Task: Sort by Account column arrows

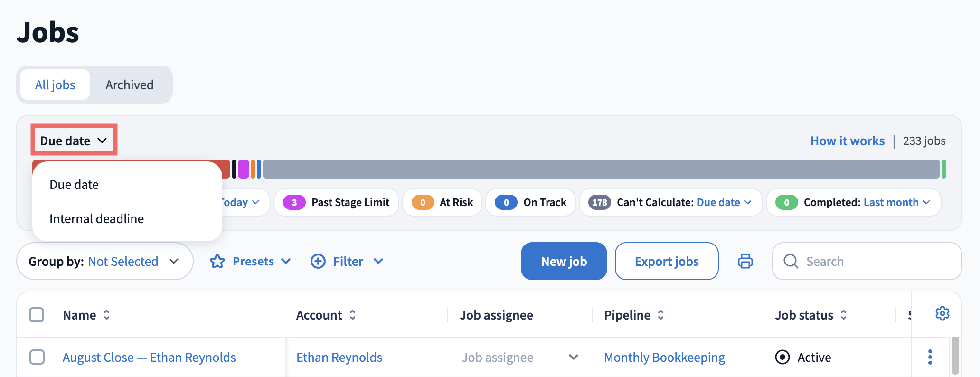Action: coord(352,315)
